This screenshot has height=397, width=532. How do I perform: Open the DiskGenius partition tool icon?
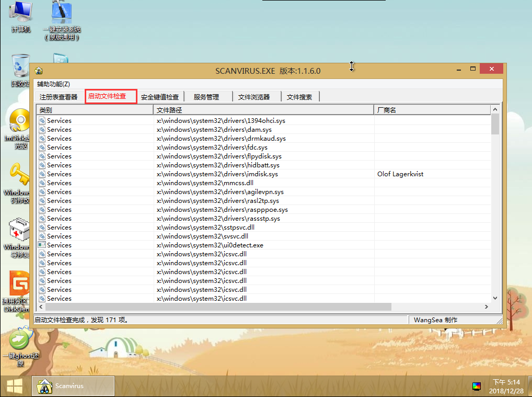point(19,285)
